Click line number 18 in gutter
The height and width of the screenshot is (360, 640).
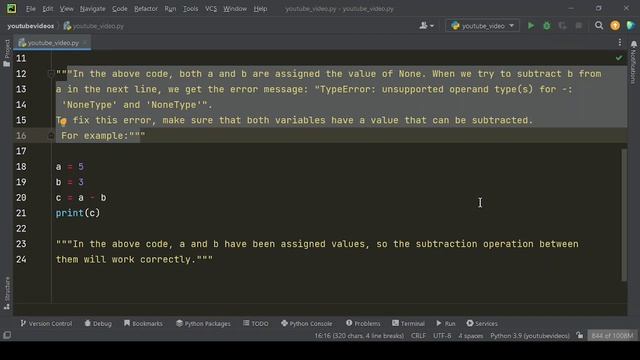point(21,167)
